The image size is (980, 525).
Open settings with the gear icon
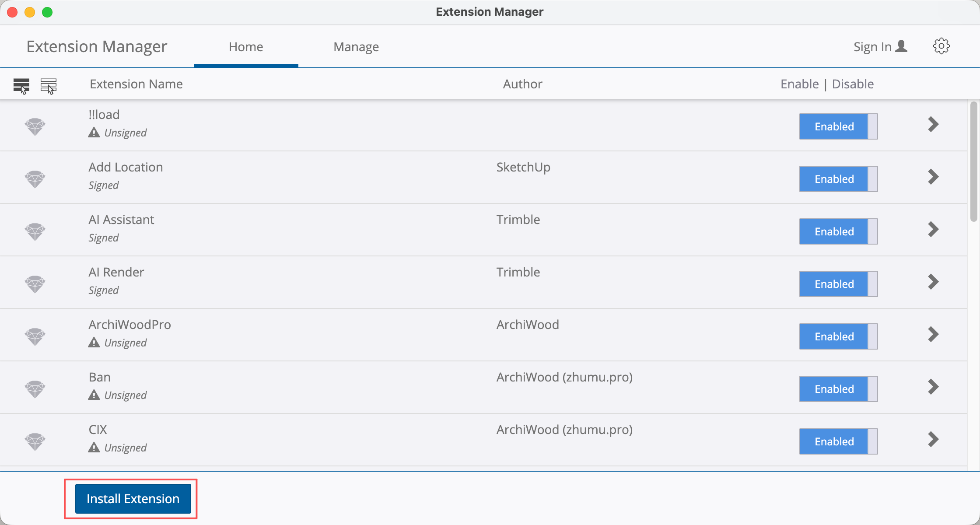[x=941, y=46]
